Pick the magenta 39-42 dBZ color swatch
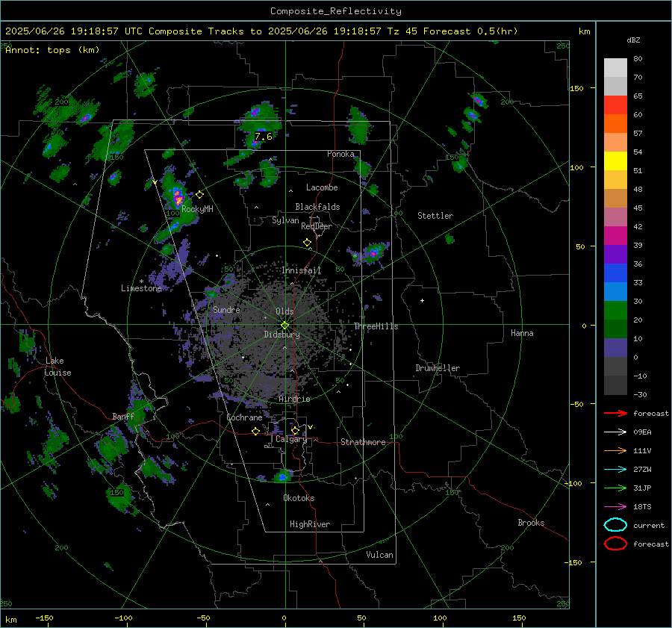This screenshot has height=628, width=672. coord(615,235)
